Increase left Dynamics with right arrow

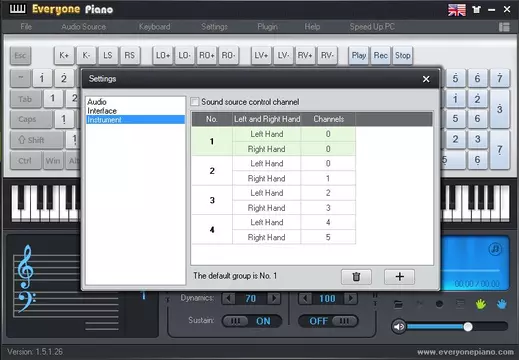274,298
